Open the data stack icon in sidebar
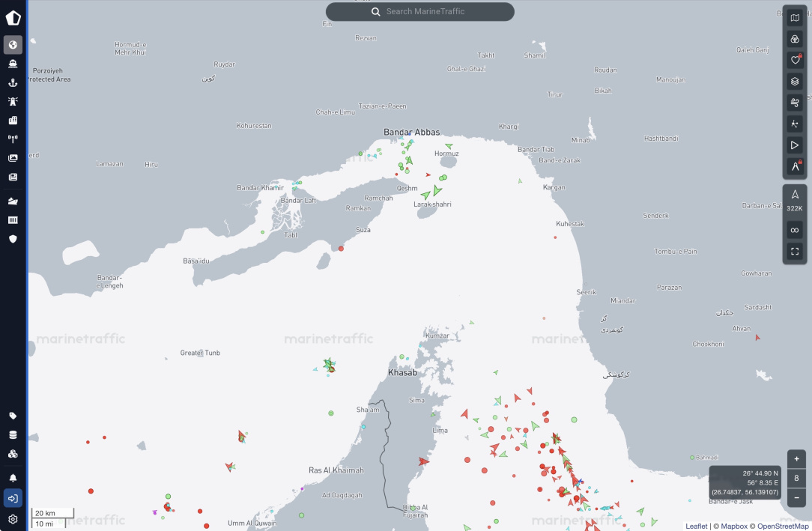The image size is (812, 531). tap(13, 434)
